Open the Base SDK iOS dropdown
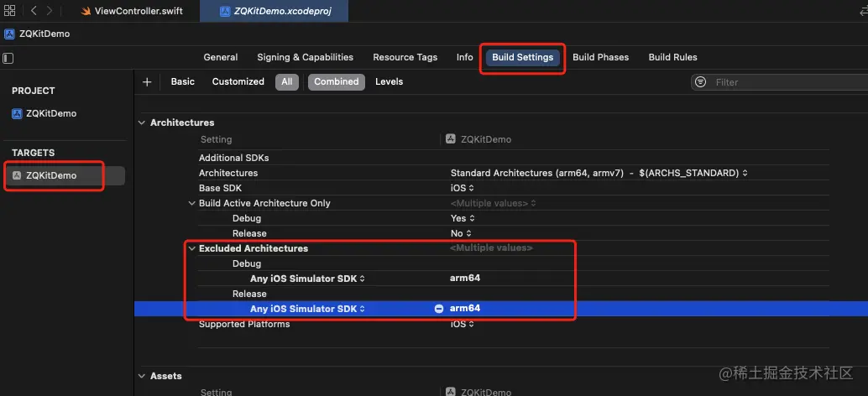 tap(463, 188)
